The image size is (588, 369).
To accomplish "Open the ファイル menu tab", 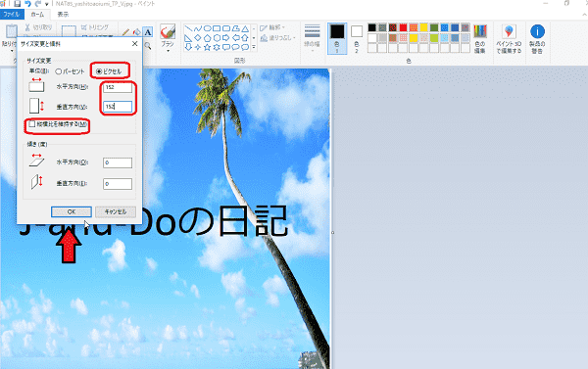I will [x=12, y=15].
